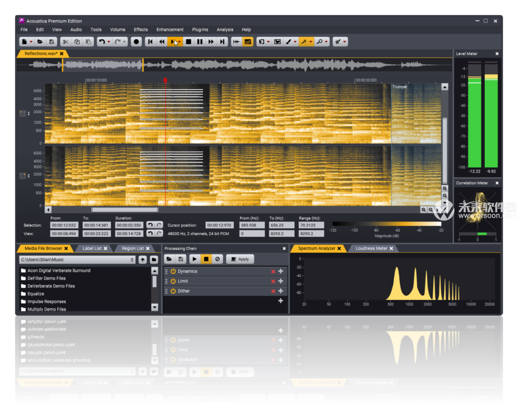Open the Enhancement menu
The image size is (518, 420).
click(170, 29)
